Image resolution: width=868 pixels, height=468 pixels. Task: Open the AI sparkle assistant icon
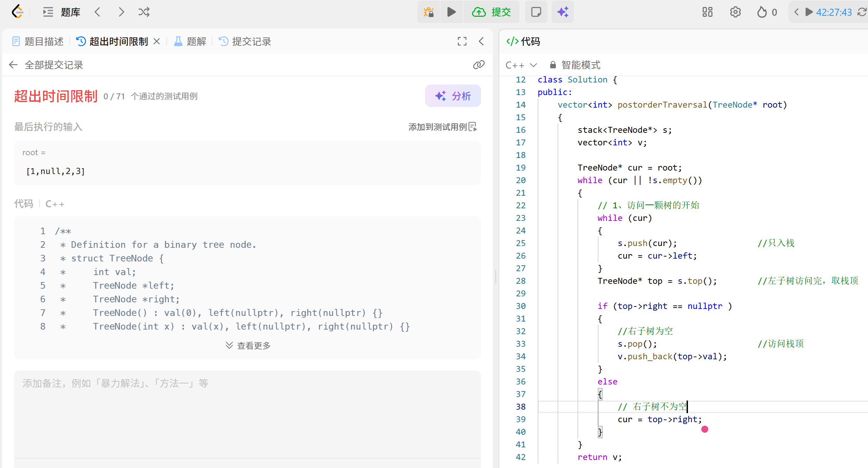(563, 12)
